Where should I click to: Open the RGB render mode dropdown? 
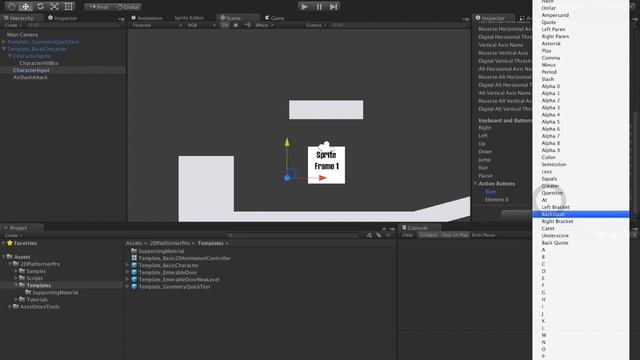point(201,25)
